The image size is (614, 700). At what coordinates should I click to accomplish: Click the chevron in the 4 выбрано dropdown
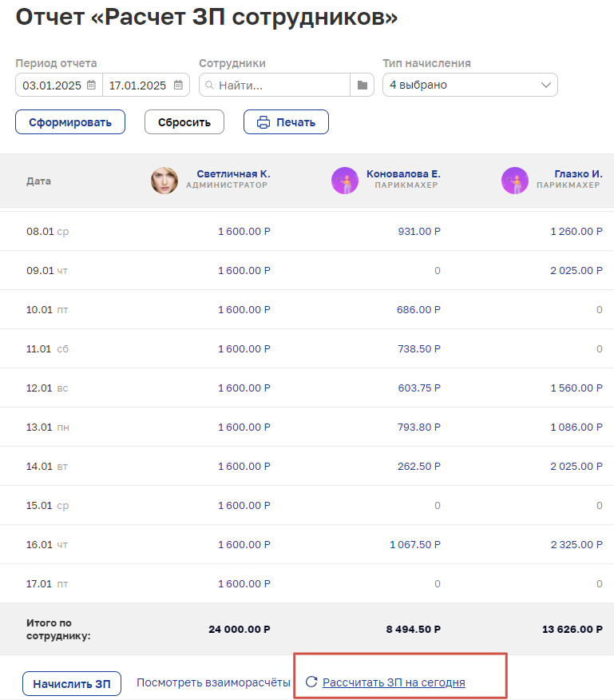pyautogui.click(x=545, y=85)
